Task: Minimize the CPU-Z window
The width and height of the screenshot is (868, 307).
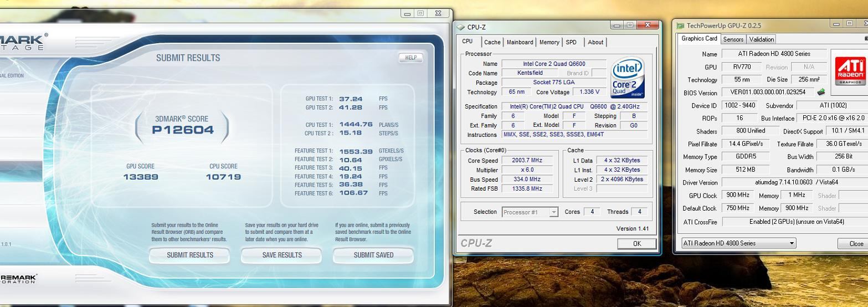Action: point(617,25)
